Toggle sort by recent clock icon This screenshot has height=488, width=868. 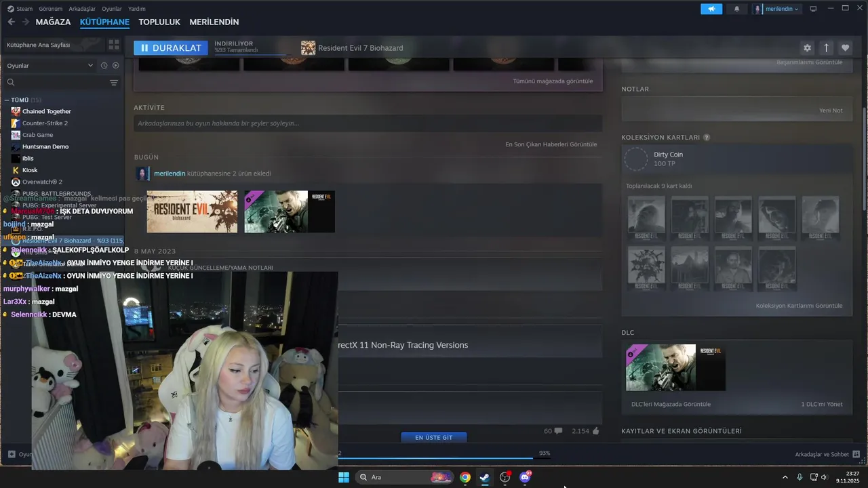[x=104, y=65]
